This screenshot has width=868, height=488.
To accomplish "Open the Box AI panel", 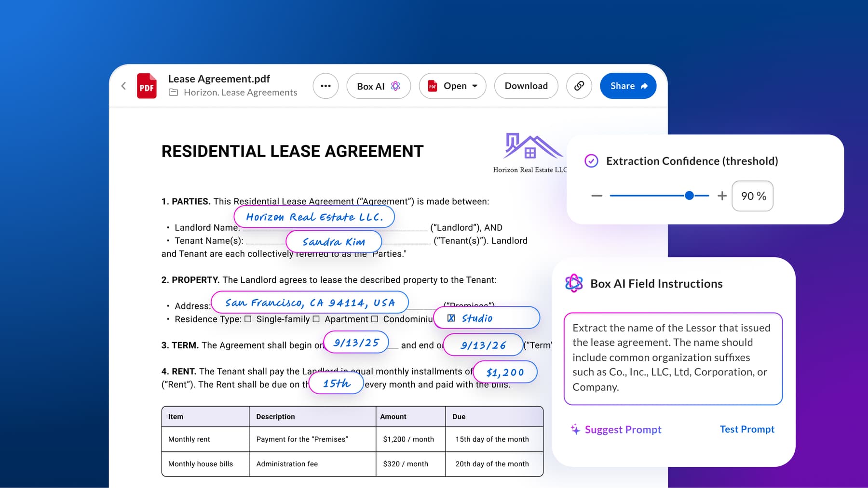I will (378, 86).
